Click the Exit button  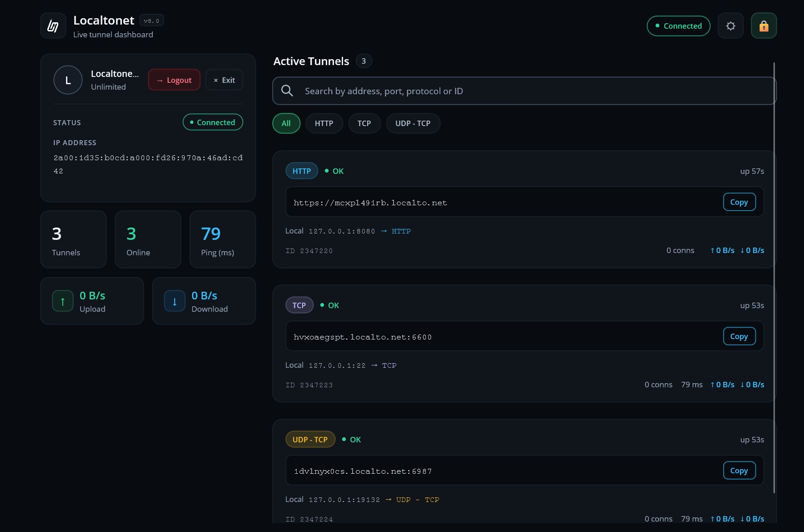(224, 80)
